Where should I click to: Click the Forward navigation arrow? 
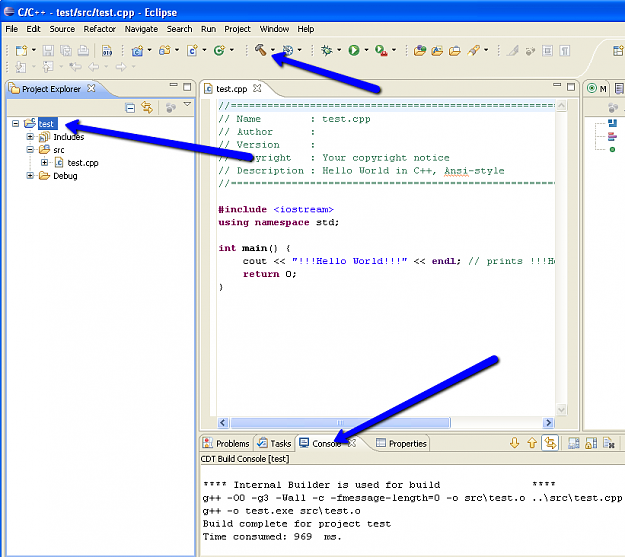[121, 67]
